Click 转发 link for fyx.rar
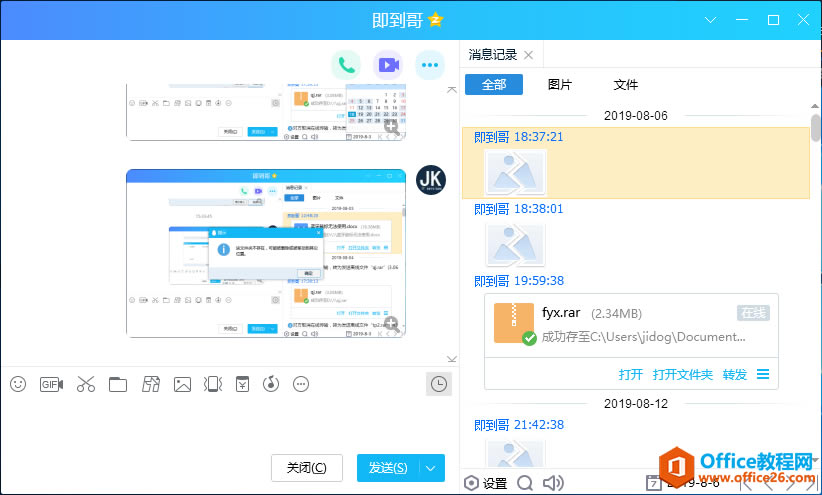822x495 pixels. click(x=735, y=374)
